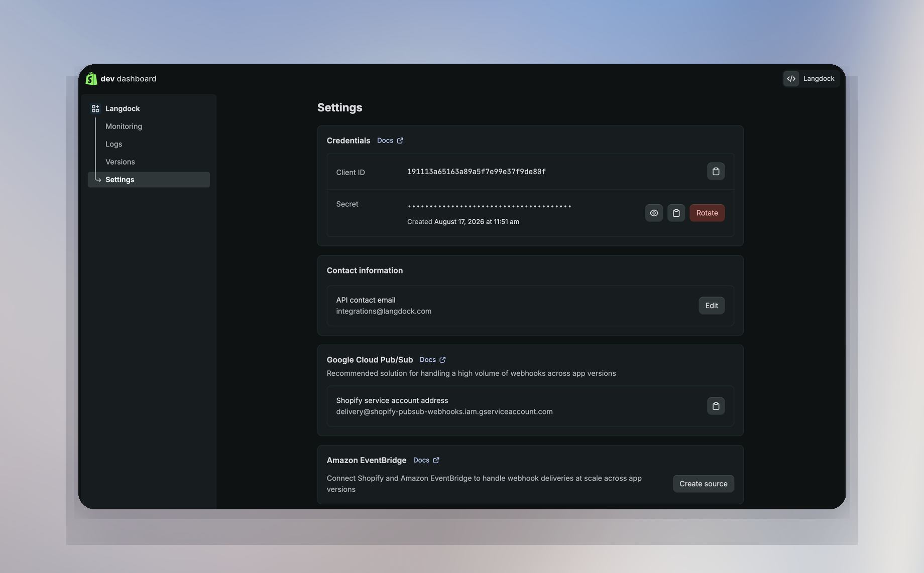Click the masked Secret dots

point(489,206)
